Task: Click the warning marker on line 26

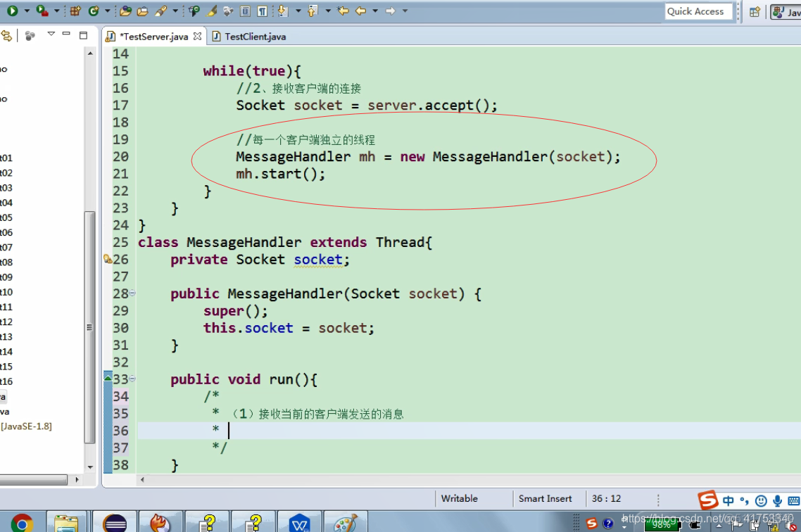Action: click(x=108, y=259)
